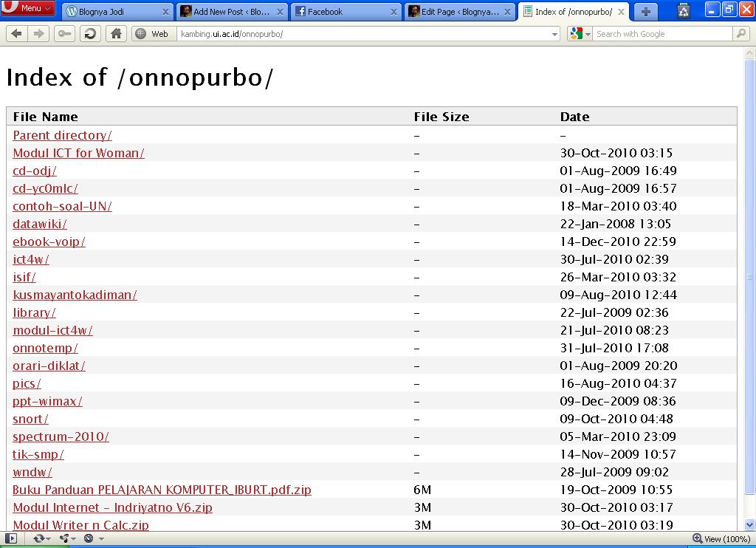
Task: Click the Opera Link sync icon
Action: coord(38,539)
